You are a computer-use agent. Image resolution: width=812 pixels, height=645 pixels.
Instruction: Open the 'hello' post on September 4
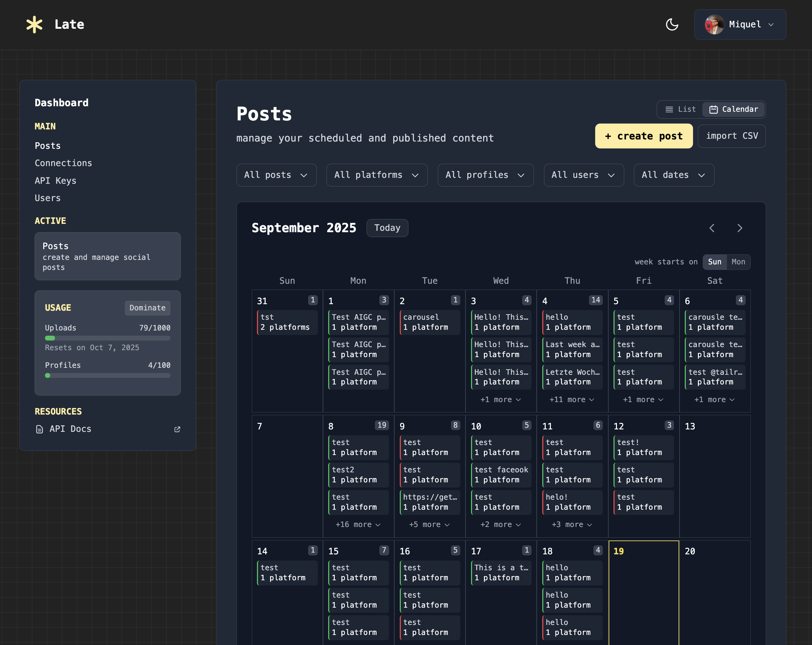pyautogui.click(x=572, y=322)
